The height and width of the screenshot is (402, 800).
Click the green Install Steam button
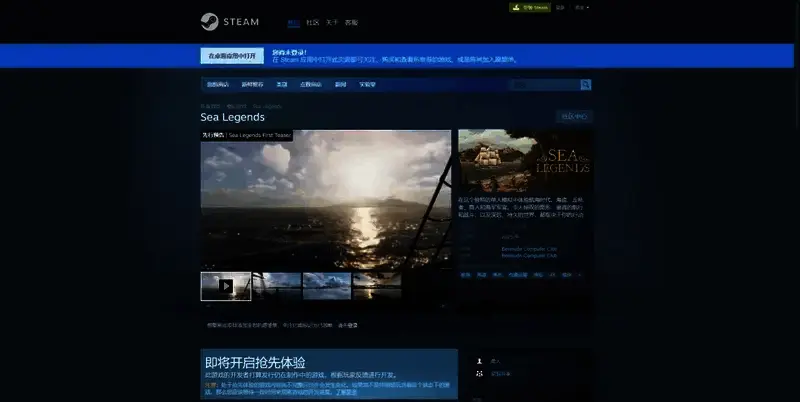coord(530,8)
